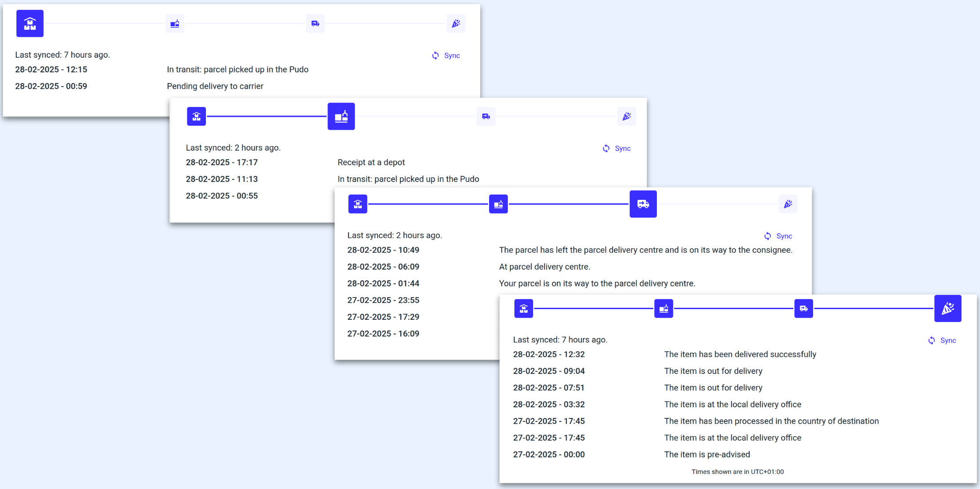Screen dimensions: 980x489
Task: Select the warehouse depot icon on the delivered shipment card
Action: click(x=523, y=308)
